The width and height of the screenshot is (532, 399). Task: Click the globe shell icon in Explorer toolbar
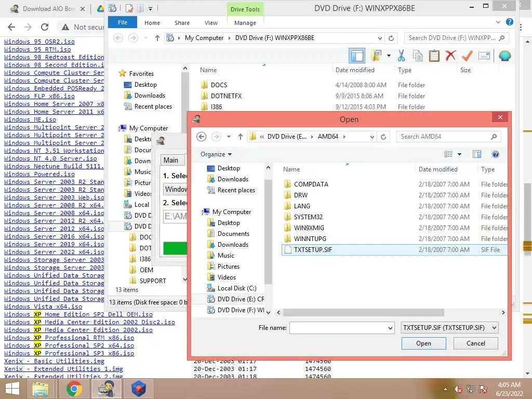click(x=504, y=56)
